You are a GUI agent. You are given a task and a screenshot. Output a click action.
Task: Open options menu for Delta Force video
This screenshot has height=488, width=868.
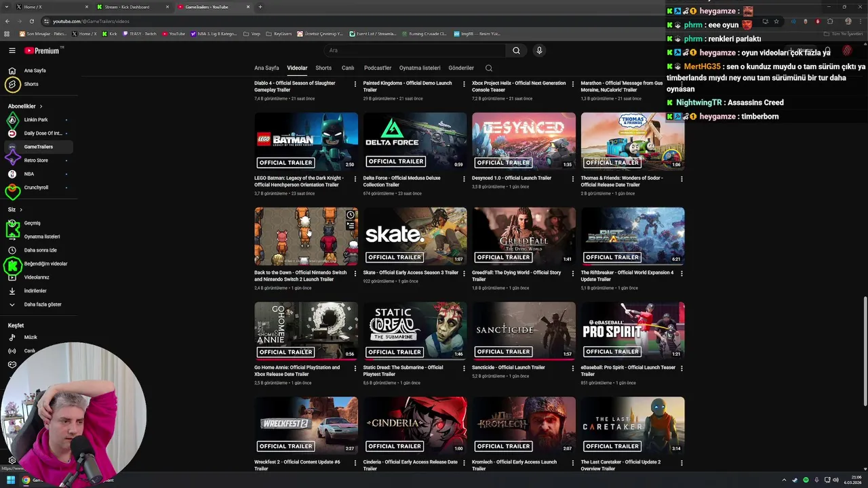(464, 179)
